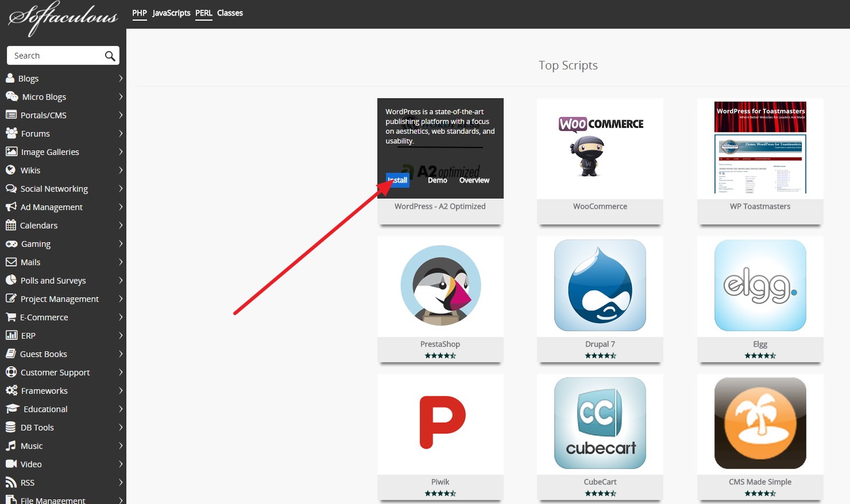Expand the Forums category chevron

coord(121,133)
